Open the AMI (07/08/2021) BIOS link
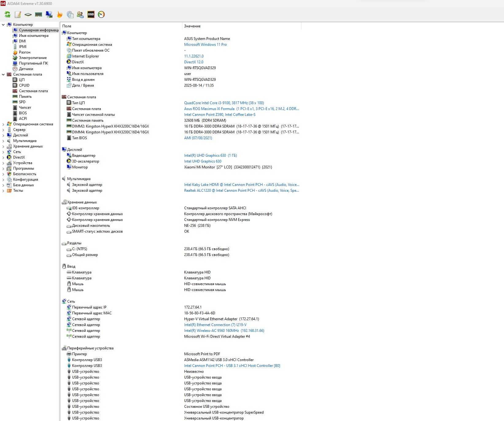Viewport: 504px width, 421px height. [198, 138]
